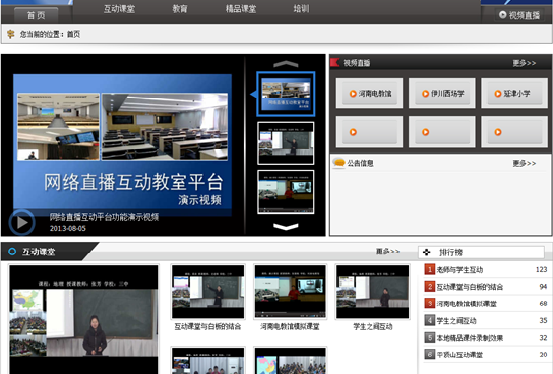Screen dimensions: 553x374
Task: Click rank 3 badge for 河南电教馆模拟课堂
Action: click(430, 303)
